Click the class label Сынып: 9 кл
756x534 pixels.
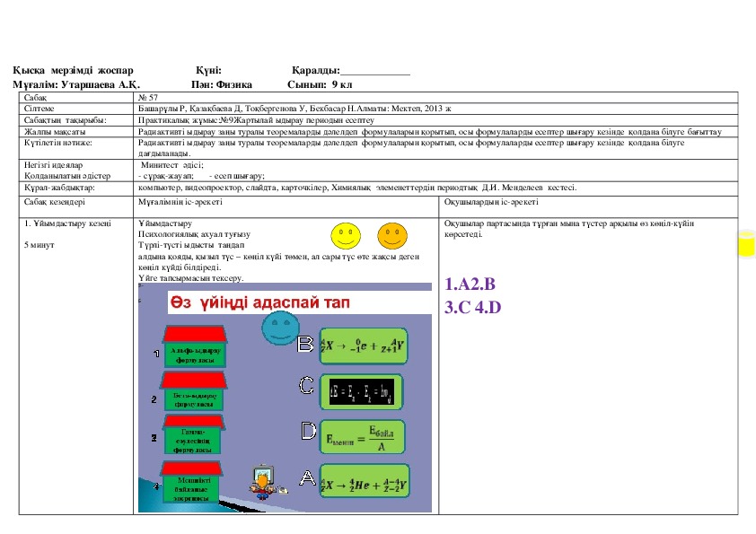point(320,84)
